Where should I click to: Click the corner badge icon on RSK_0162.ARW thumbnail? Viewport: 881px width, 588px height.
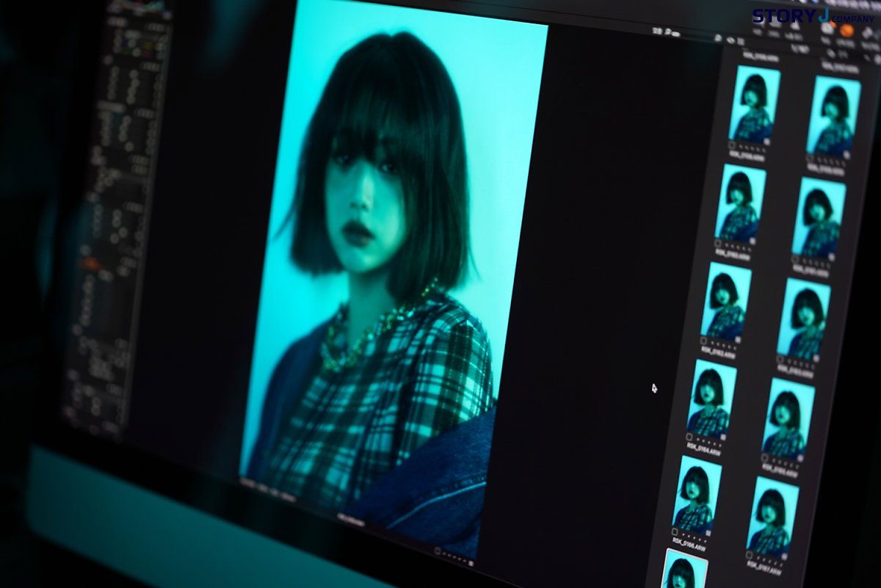click(739, 339)
